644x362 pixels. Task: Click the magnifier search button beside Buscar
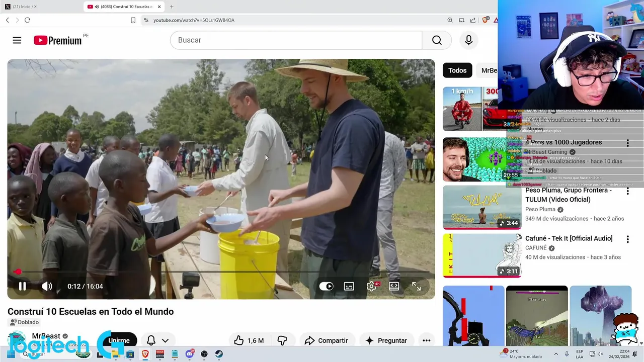[x=437, y=40]
